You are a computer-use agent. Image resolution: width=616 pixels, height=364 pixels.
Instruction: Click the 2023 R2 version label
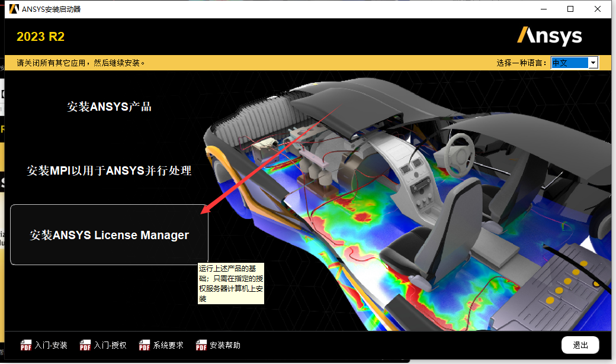(x=40, y=36)
